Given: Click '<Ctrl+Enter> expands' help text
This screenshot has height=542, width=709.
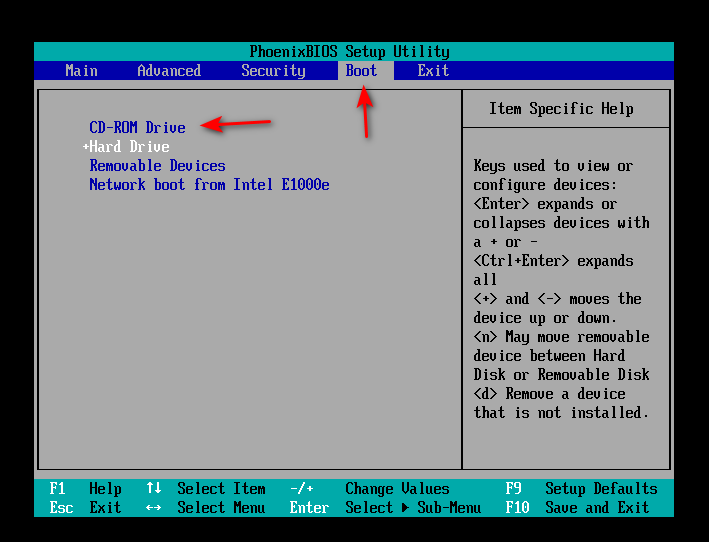Looking at the screenshot, I should (x=553, y=261).
